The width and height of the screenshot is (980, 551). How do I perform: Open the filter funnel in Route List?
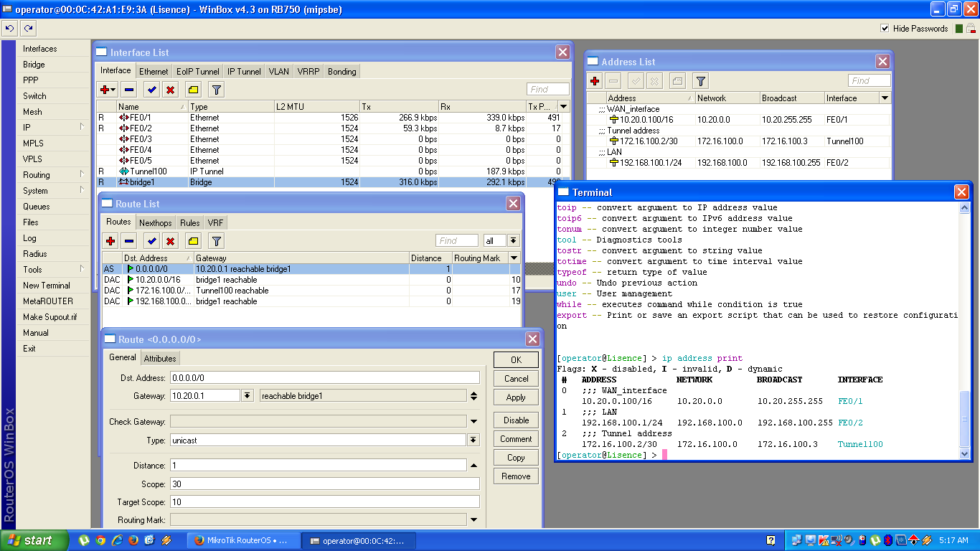click(215, 240)
